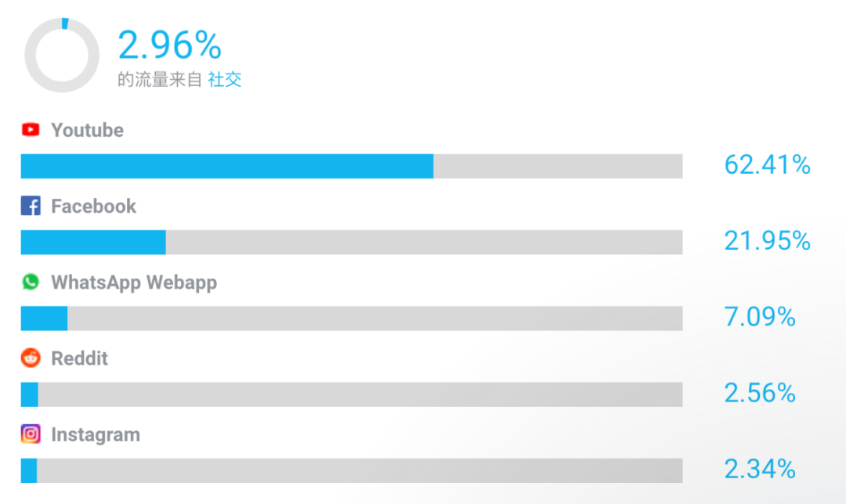Image resolution: width=846 pixels, height=504 pixels.
Task: Click the Instagram logo icon
Action: [31, 434]
